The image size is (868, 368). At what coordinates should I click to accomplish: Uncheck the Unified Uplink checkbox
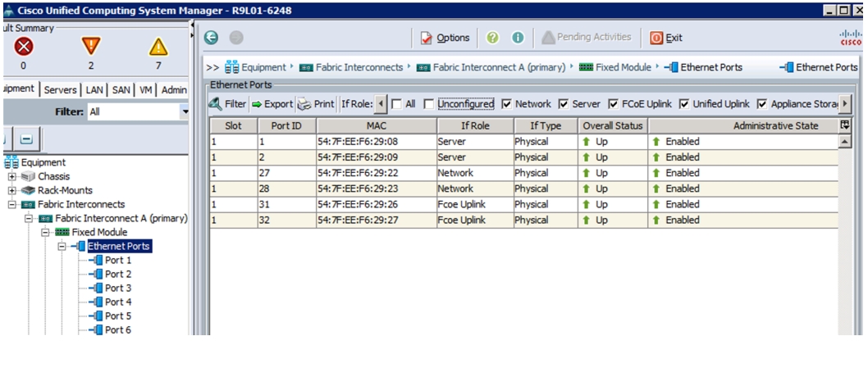coord(684,104)
